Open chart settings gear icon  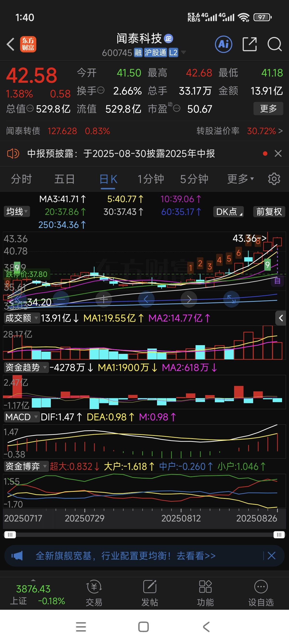tap(274, 179)
